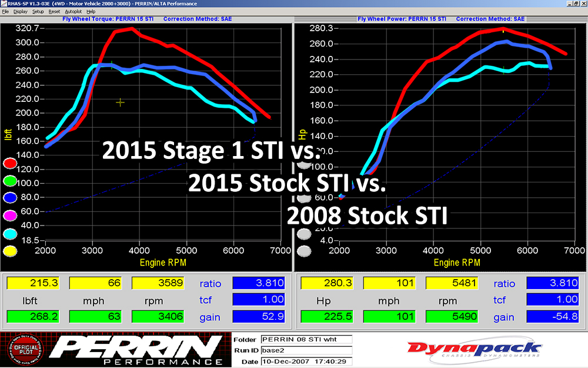Click the PERRIN Performance logo
The image size is (588, 368).
click(137, 350)
